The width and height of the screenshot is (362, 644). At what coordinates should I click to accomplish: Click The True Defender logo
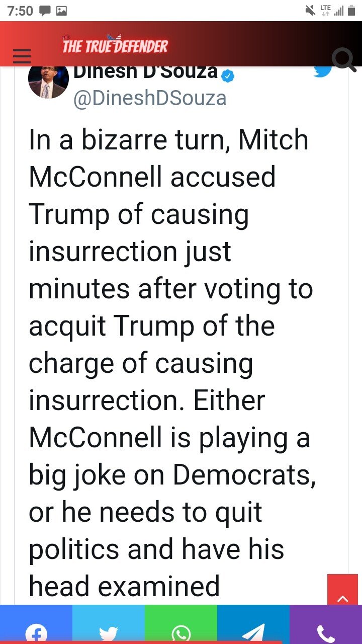point(115,46)
